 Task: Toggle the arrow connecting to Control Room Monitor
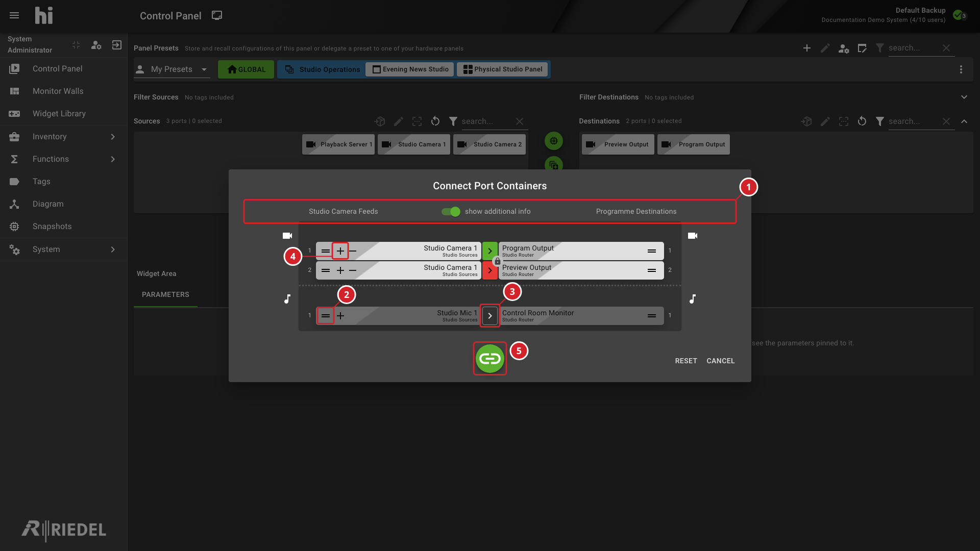click(490, 316)
